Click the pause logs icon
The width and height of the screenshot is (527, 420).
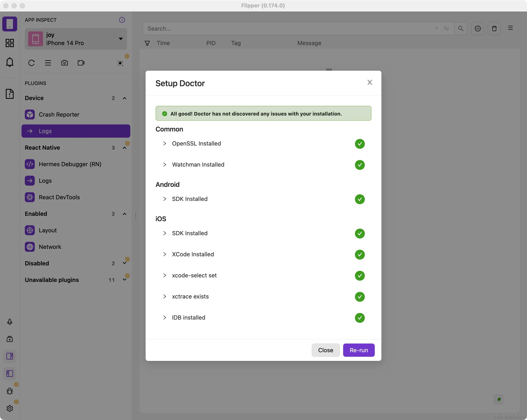(x=477, y=29)
